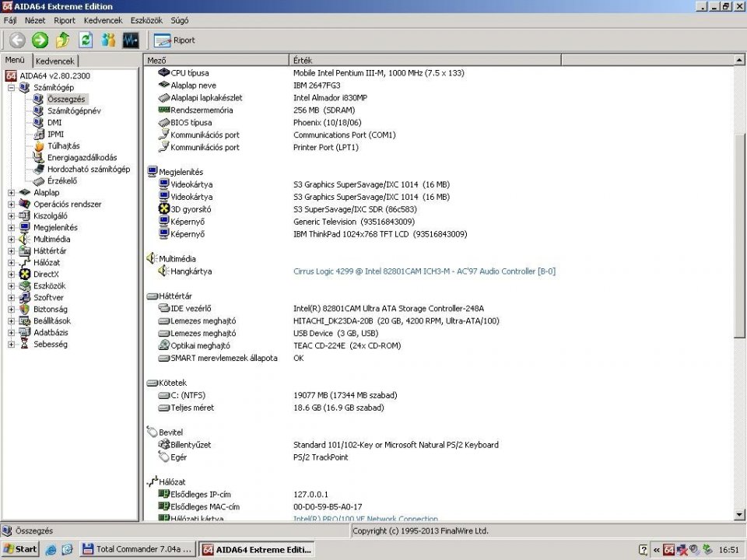Click the AIDA64 system tray icon
Viewport: 747px width, 560px height.
[669, 550]
